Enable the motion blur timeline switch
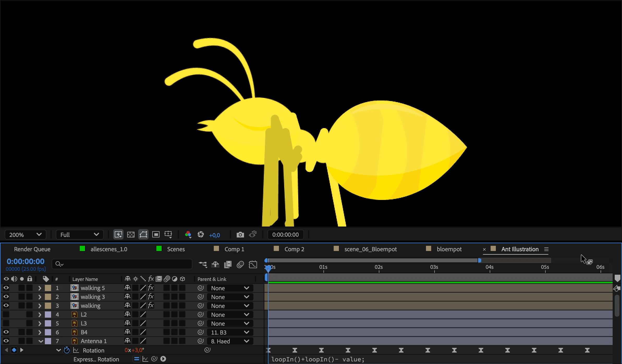Image resolution: width=622 pixels, height=364 pixels. (x=240, y=265)
